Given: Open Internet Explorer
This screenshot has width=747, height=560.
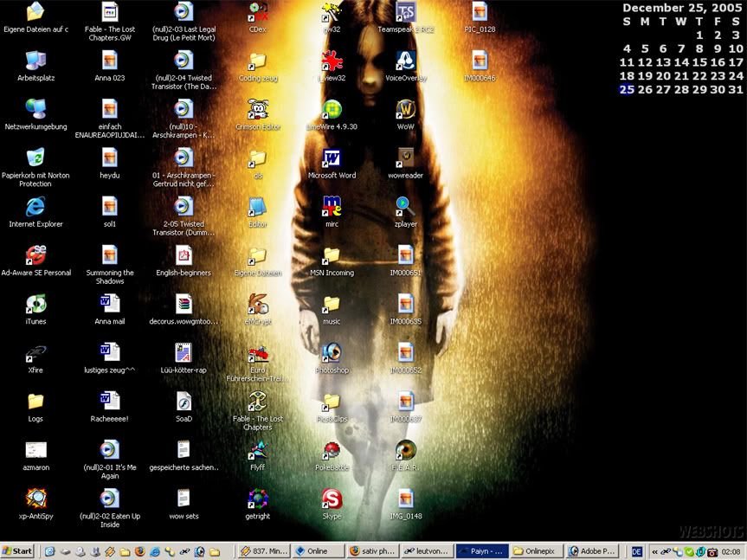Looking at the screenshot, I should (x=35, y=209).
